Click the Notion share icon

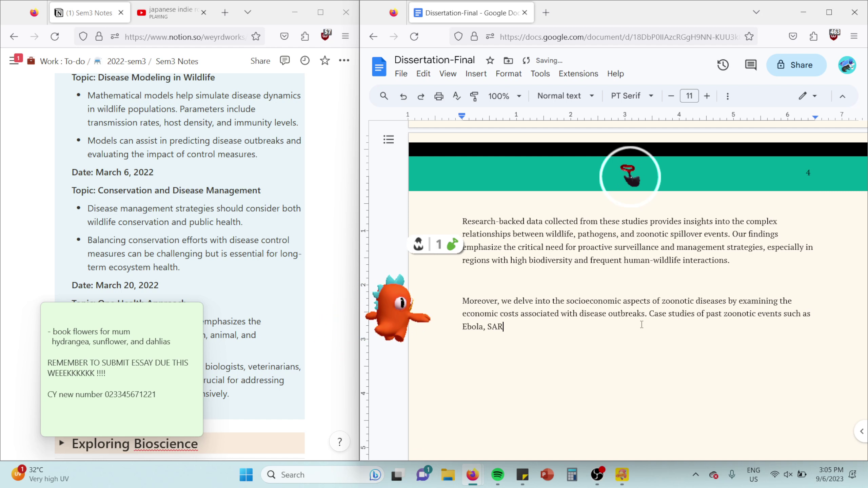coord(260,61)
